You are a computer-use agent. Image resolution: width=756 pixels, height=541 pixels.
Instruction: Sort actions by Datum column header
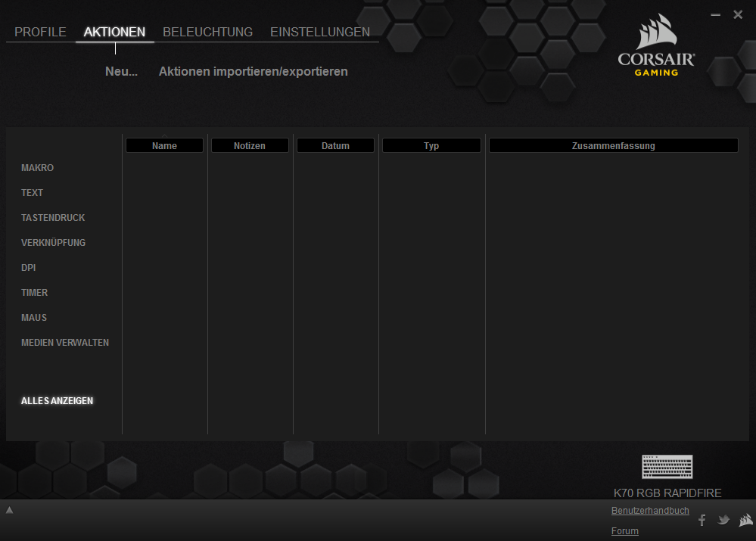[335, 146]
